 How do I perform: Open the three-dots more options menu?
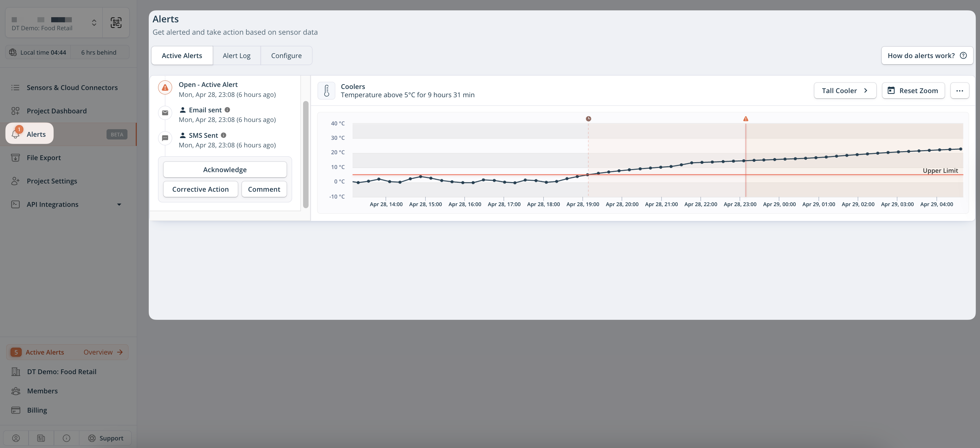click(x=959, y=90)
